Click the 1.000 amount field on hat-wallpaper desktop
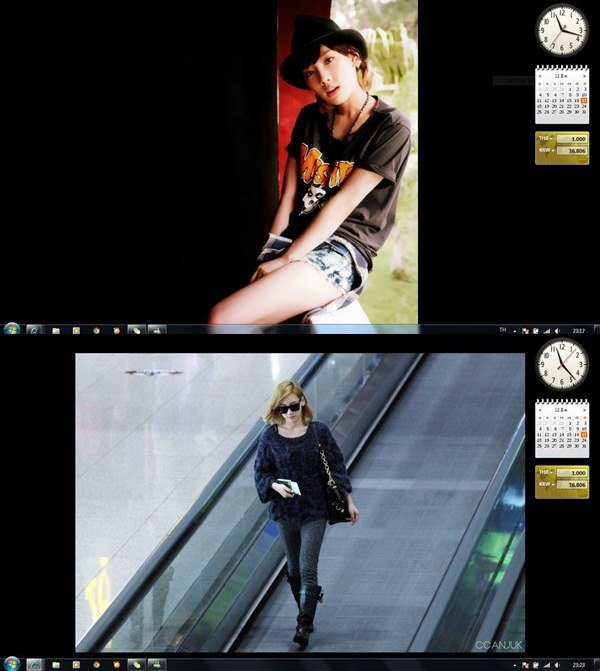 coord(572,139)
